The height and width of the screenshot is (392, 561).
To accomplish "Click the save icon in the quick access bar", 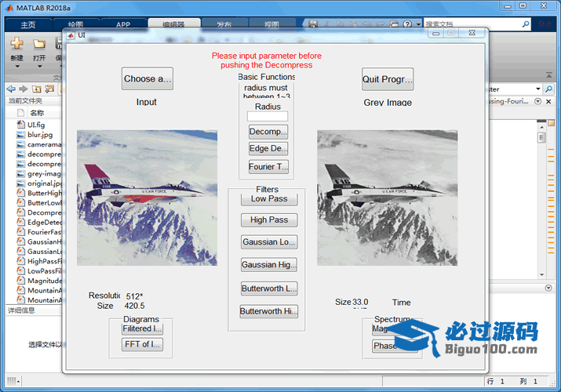I will 313,24.
